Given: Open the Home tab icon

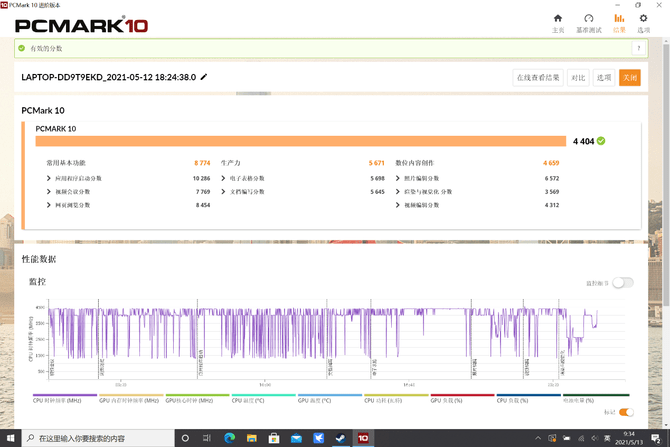Looking at the screenshot, I should [558, 18].
